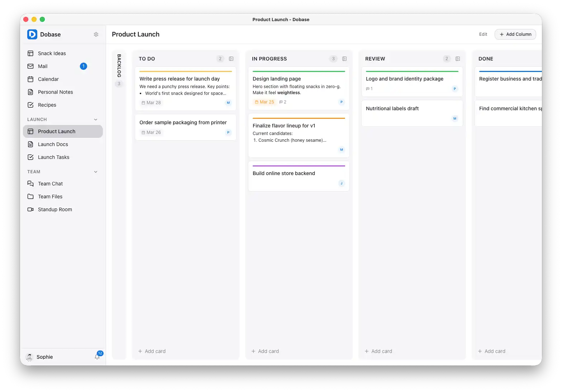Click the purple stripe on Build online store
Image resolution: width=562 pixels, height=392 pixels.
[299, 166]
